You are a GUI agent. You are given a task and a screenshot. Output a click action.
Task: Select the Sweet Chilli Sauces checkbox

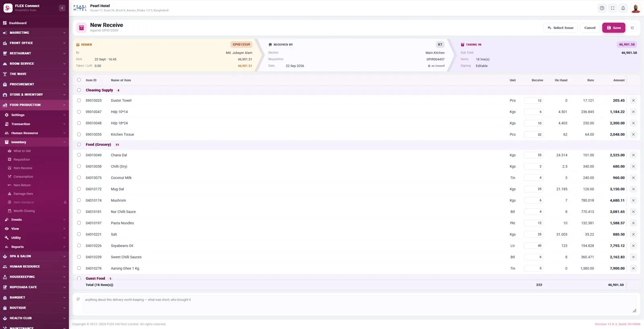(x=79, y=257)
